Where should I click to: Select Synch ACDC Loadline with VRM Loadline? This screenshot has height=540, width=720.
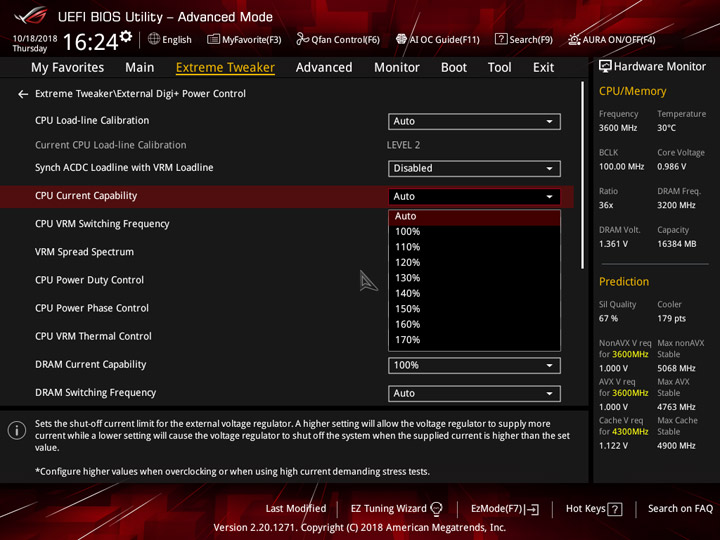click(x=124, y=168)
